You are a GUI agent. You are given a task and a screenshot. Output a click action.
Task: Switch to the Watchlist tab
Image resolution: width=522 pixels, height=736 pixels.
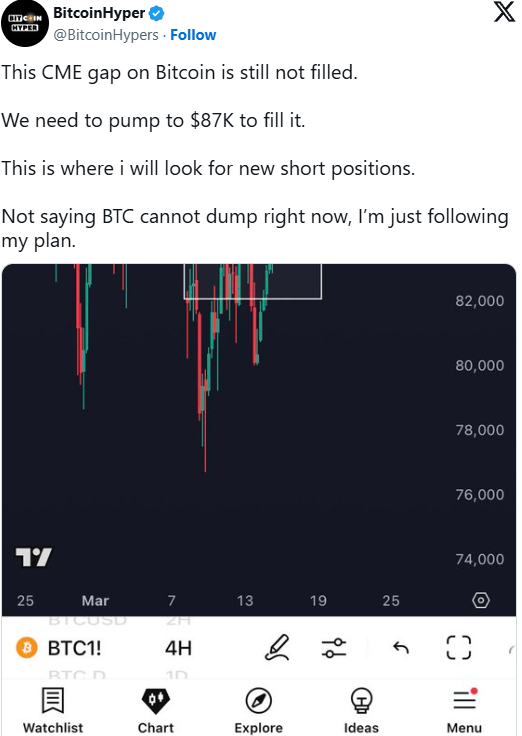[53, 711]
